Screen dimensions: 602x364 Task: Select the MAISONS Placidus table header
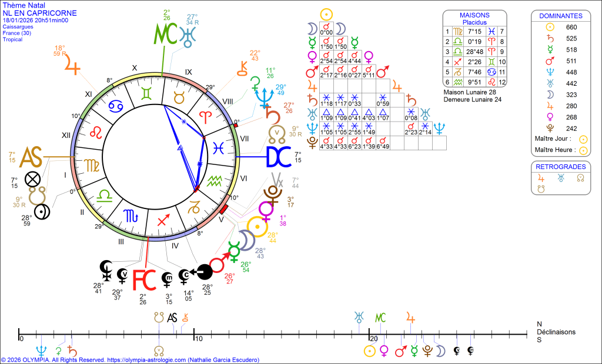click(x=474, y=18)
